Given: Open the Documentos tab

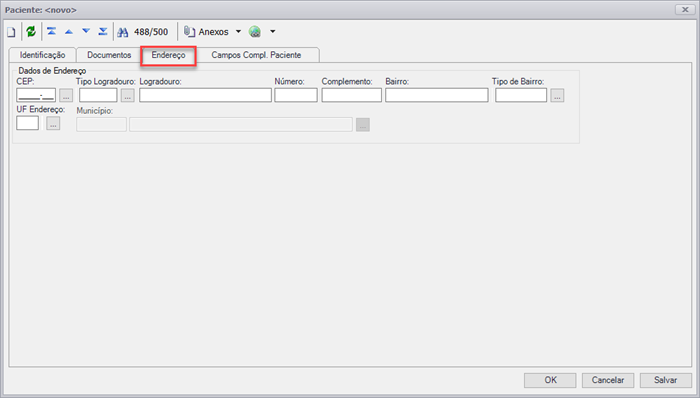Looking at the screenshot, I should 109,55.
